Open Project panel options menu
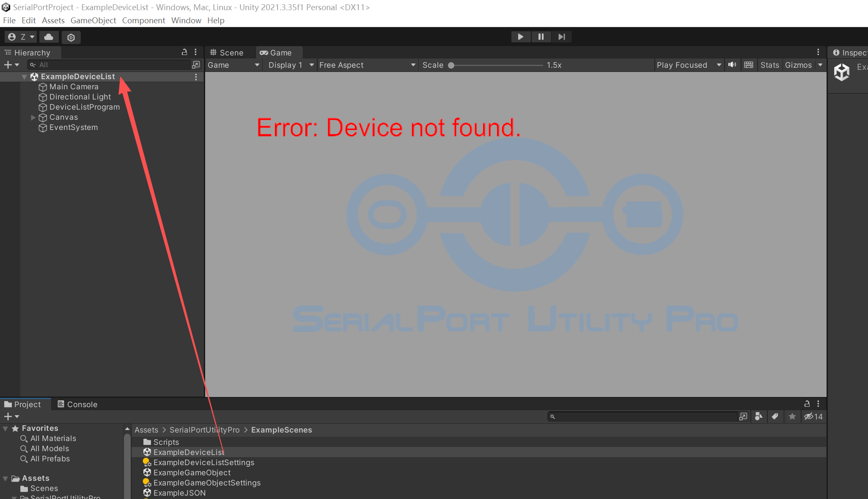This screenshot has height=499, width=868. click(818, 404)
